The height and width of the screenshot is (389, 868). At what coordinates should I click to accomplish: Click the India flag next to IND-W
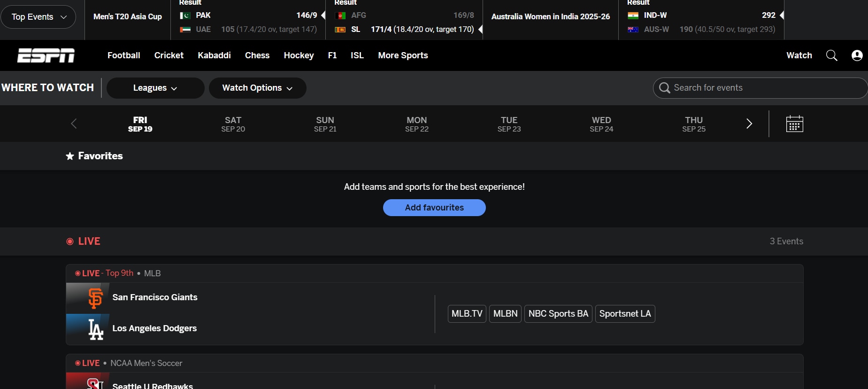[x=633, y=16]
